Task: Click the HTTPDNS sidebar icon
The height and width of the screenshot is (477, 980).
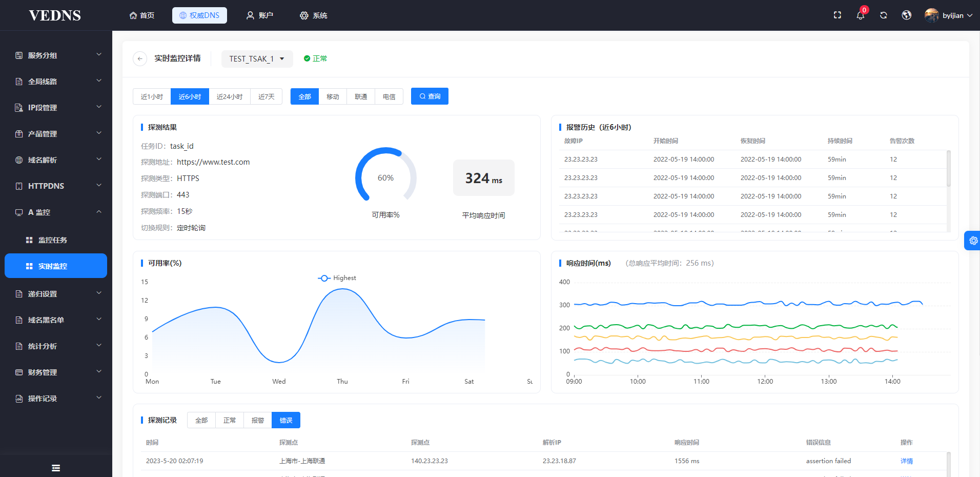Action: point(19,186)
